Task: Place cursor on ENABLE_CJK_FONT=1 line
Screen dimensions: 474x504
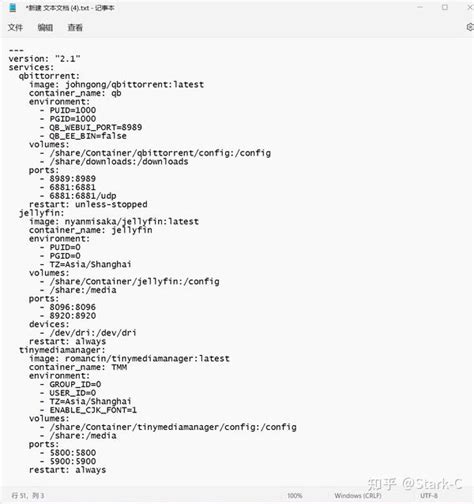Action: 88,410
